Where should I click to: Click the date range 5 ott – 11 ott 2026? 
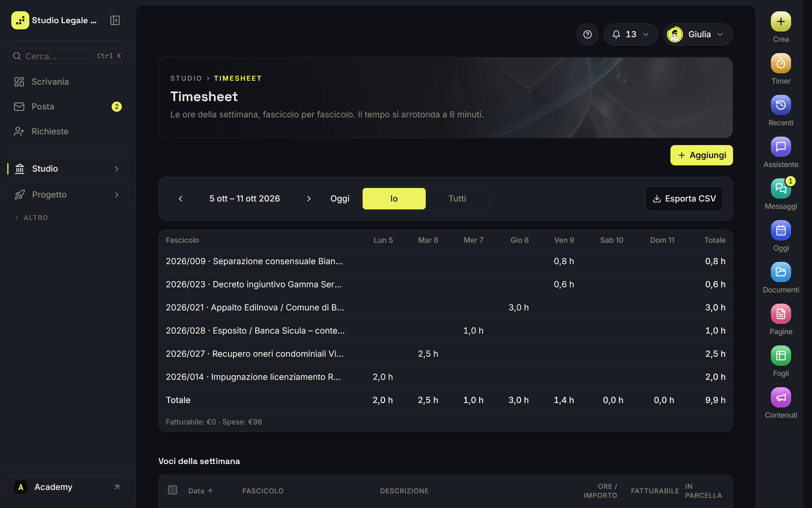(x=244, y=199)
